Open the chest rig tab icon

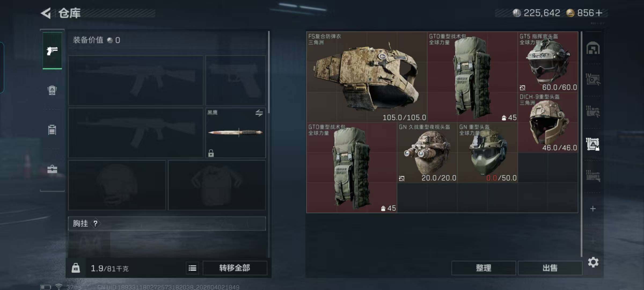[x=52, y=130]
